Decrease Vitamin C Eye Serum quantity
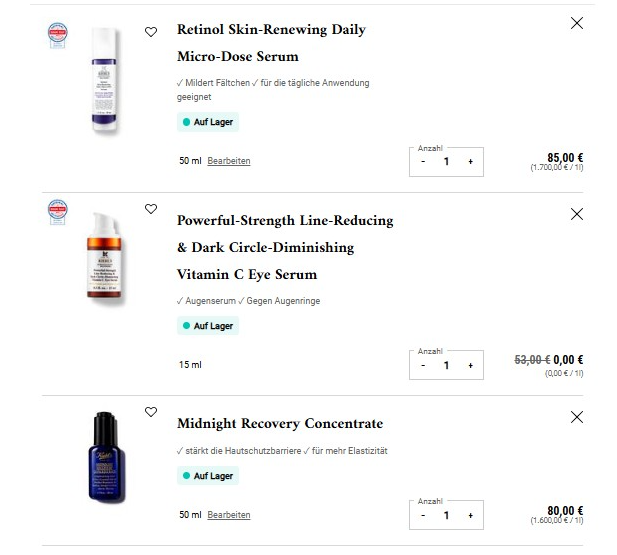This screenshot has width=617, height=555. coord(423,365)
